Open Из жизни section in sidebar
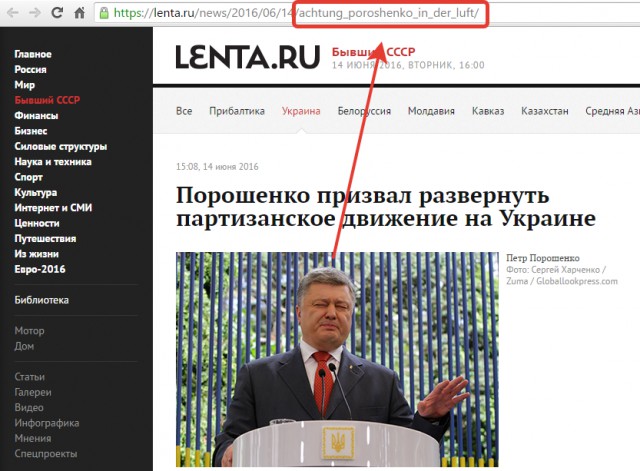This screenshot has width=640, height=471. coord(37,254)
